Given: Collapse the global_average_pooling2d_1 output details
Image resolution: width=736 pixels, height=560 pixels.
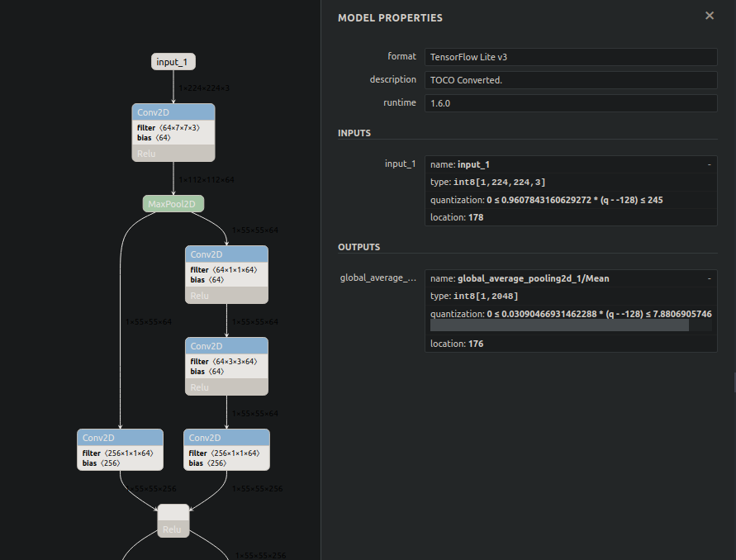Looking at the screenshot, I should click(709, 279).
